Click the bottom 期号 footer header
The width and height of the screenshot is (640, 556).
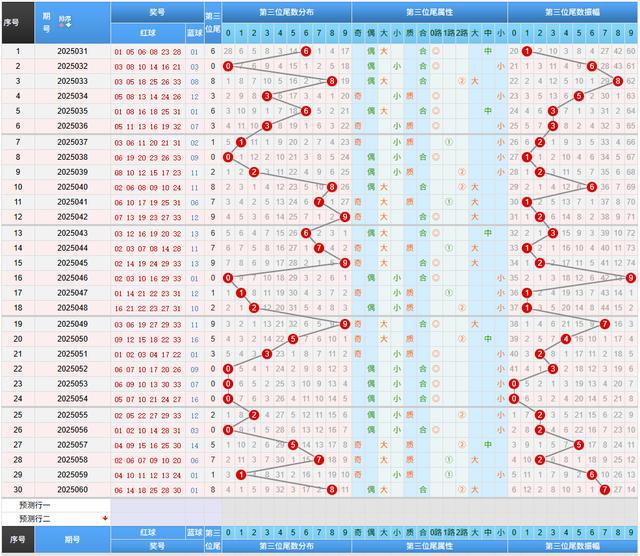pyautogui.click(x=72, y=539)
